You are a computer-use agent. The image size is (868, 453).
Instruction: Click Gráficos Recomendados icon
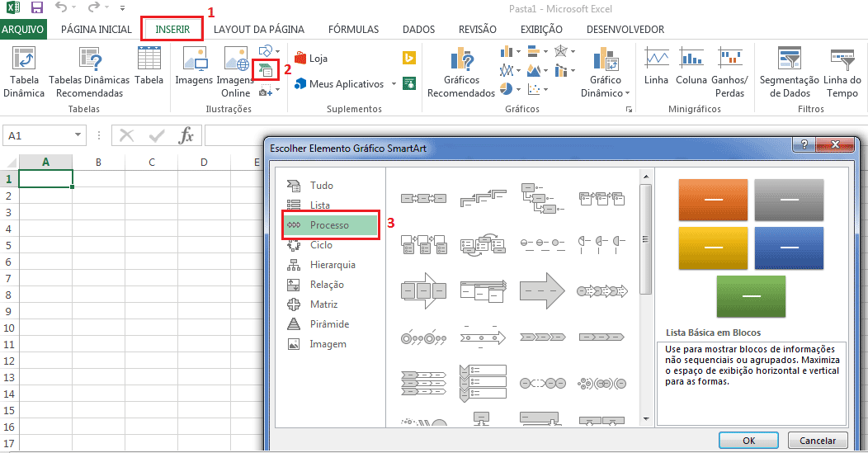461,60
